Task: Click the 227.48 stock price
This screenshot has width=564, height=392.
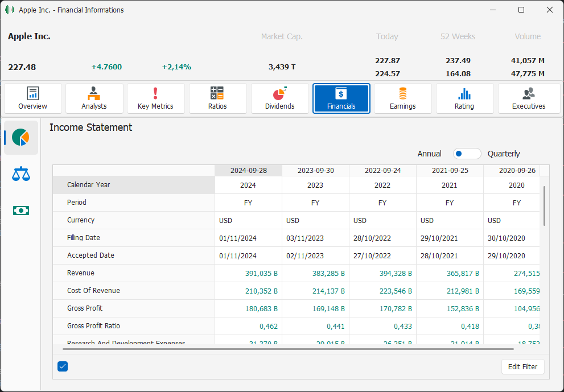Action: pyautogui.click(x=22, y=67)
